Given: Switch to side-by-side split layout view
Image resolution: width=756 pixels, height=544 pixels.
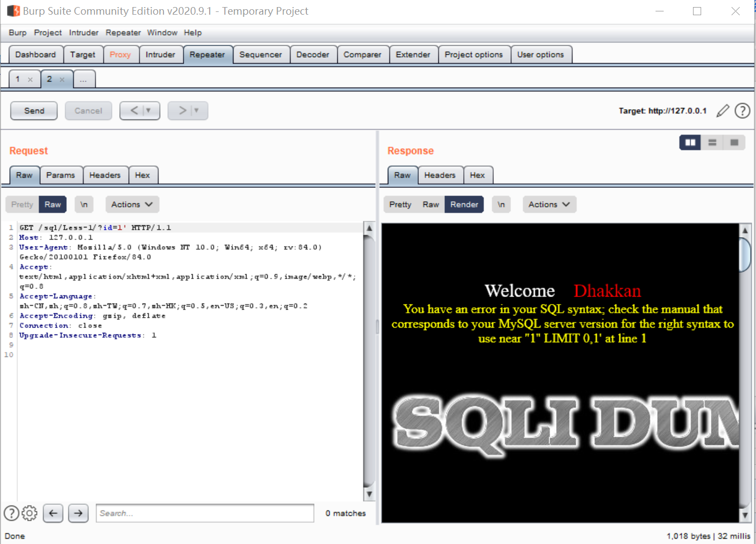Looking at the screenshot, I should [x=690, y=142].
